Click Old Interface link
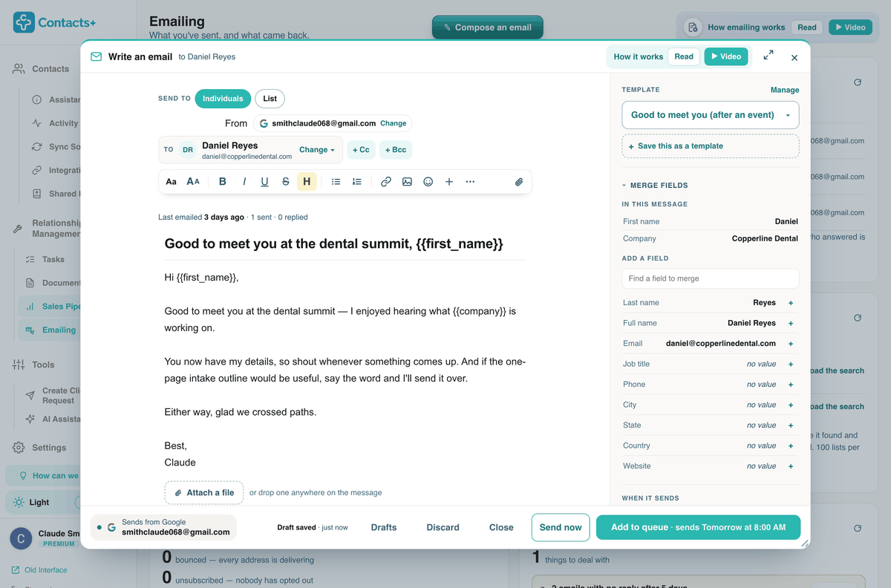 pyautogui.click(x=39, y=570)
